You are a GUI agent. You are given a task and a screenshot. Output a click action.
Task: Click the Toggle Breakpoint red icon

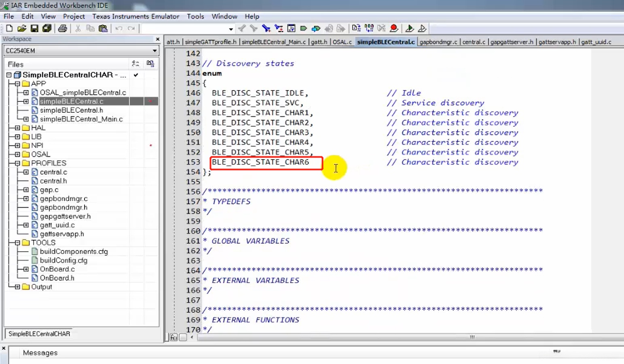pos(393,28)
